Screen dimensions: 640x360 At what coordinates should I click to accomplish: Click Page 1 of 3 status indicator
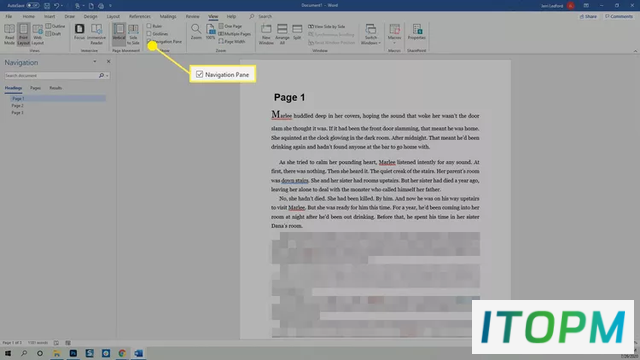pos(12,343)
